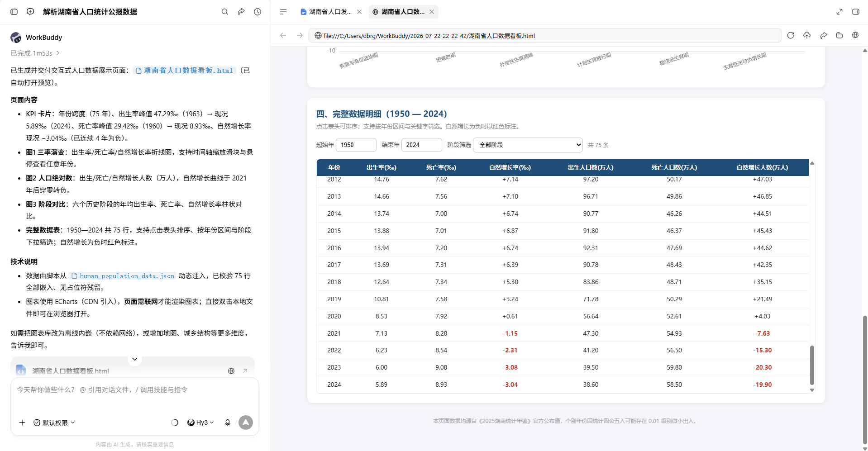Click the 2016 year cell

pyautogui.click(x=334, y=248)
